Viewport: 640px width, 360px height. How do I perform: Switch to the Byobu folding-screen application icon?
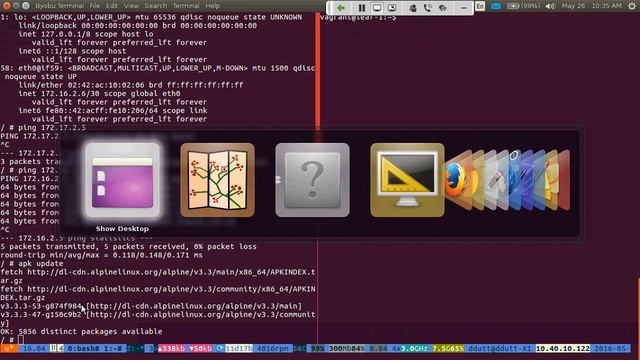tap(217, 180)
